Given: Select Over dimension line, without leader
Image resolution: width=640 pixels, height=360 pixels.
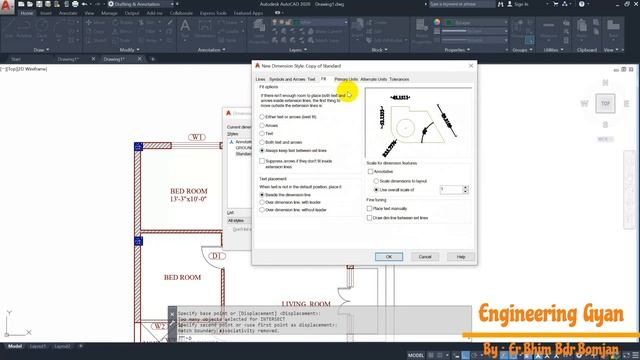Looking at the screenshot, I should pyautogui.click(x=293, y=210).
